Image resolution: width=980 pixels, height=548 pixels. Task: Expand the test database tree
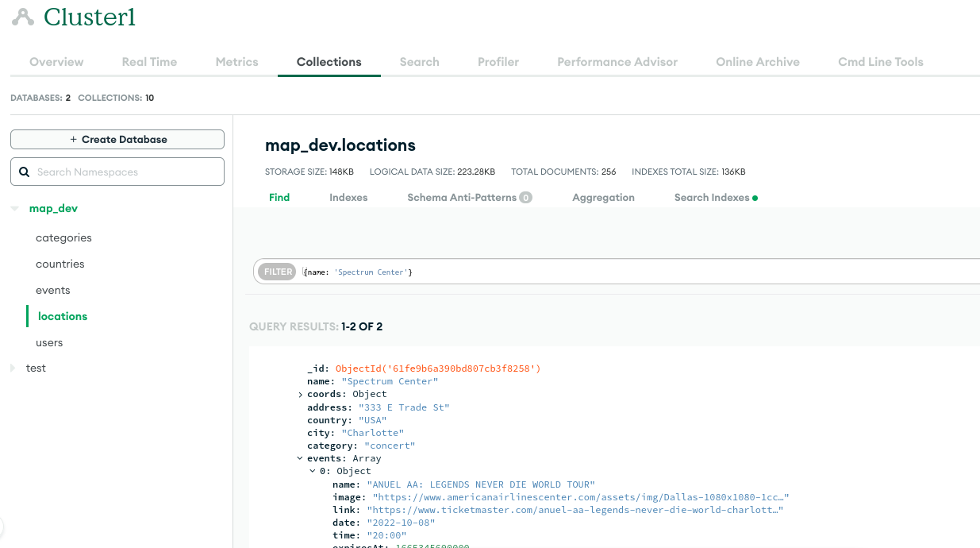click(x=13, y=369)
